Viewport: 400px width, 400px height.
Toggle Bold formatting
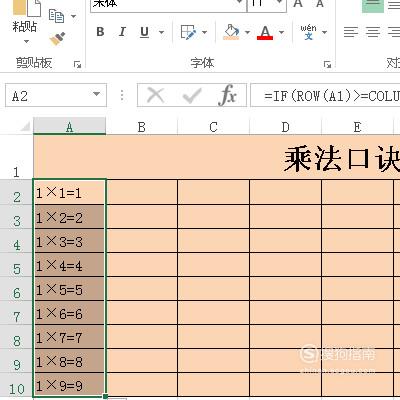(100, 32)
